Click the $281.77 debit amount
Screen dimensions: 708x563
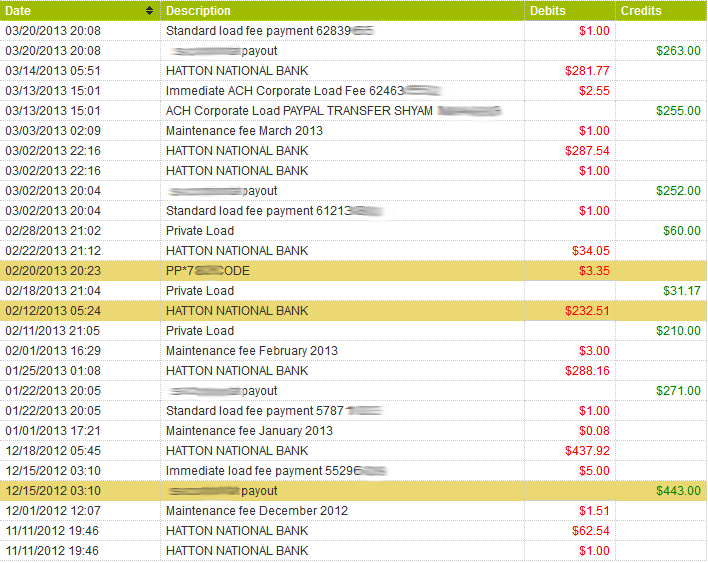(x=587, y=71)
